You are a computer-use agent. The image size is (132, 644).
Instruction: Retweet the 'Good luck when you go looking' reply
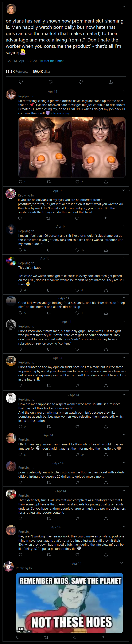click(49, 313)
